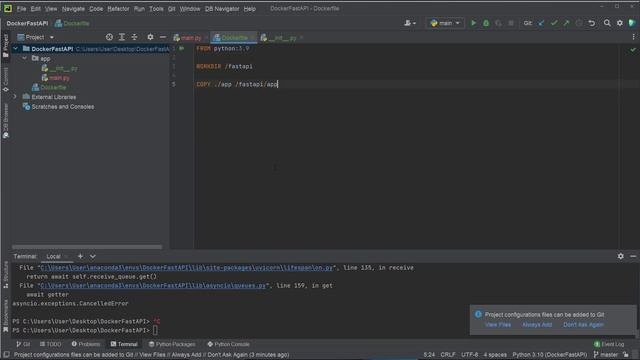The height and width of the screenshot is (360, 640).
Task: Click the Local terminal tab
Action: tap(53, 256)
